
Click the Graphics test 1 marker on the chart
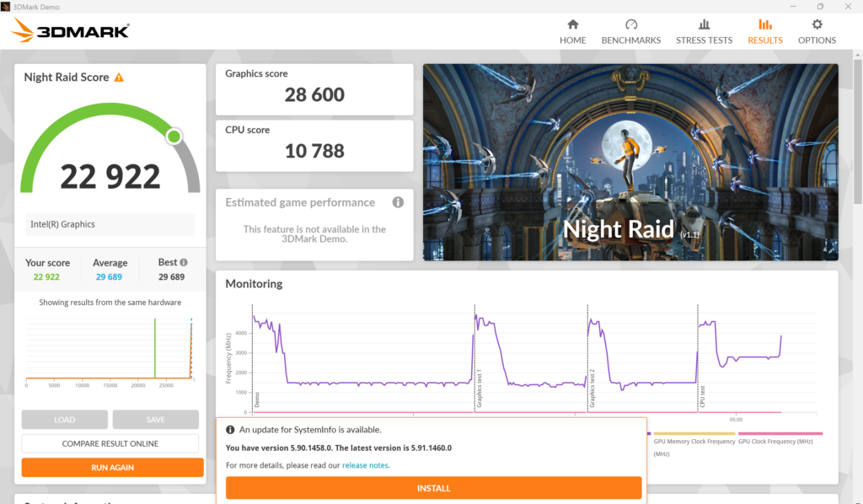click(479, 389)
